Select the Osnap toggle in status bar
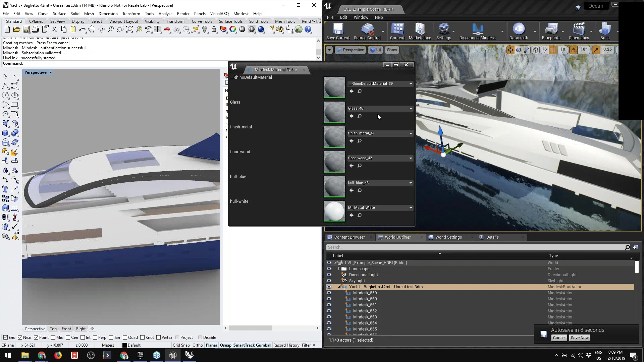 point(226,345)
